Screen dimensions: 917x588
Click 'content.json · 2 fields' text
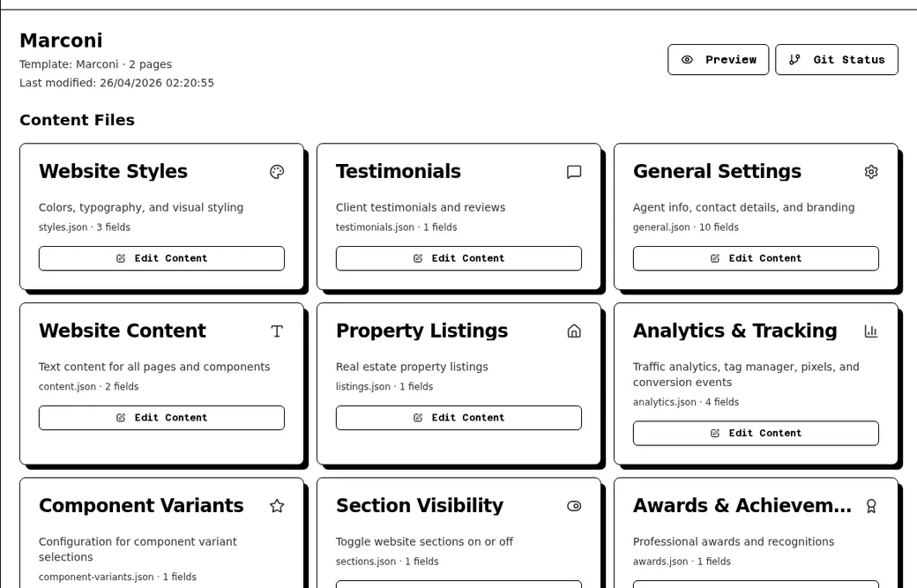pos(88,387)
